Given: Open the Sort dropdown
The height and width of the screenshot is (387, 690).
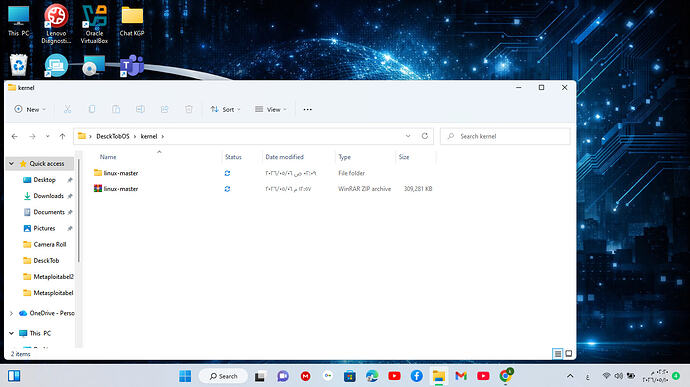Looking at the screenshot, I should pyautogui.click(x=225, y=109).
